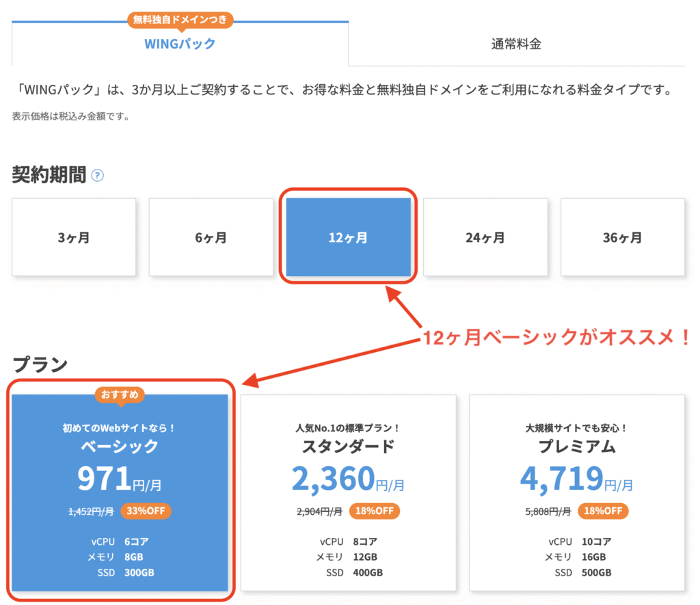Pick the プレミアム plan card
700x605 pixels.
pos(577,492)
